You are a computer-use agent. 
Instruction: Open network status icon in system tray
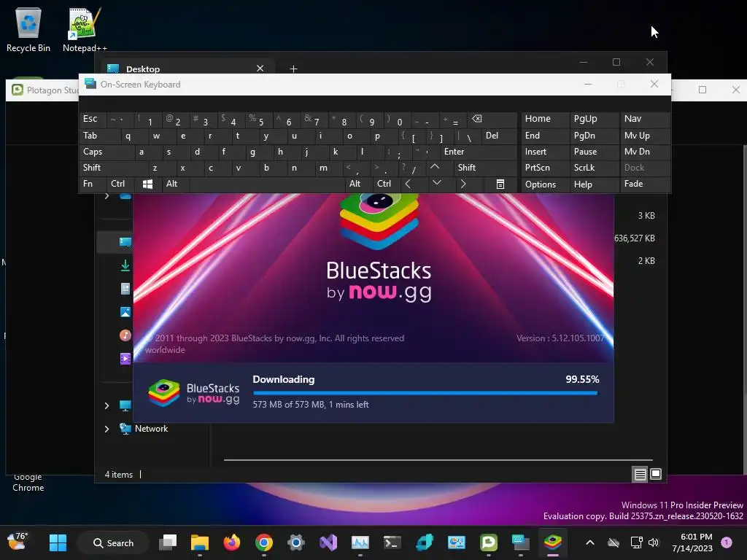click(x=636, y=542)
